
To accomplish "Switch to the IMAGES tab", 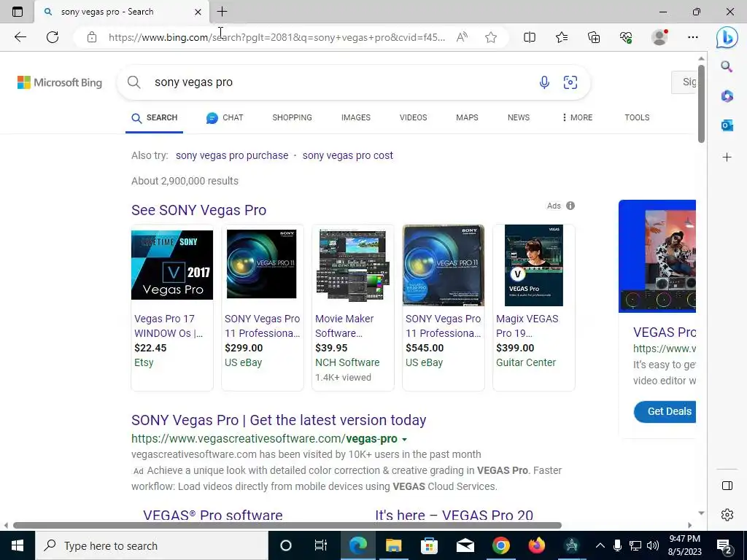I will (x=356, y=117).
